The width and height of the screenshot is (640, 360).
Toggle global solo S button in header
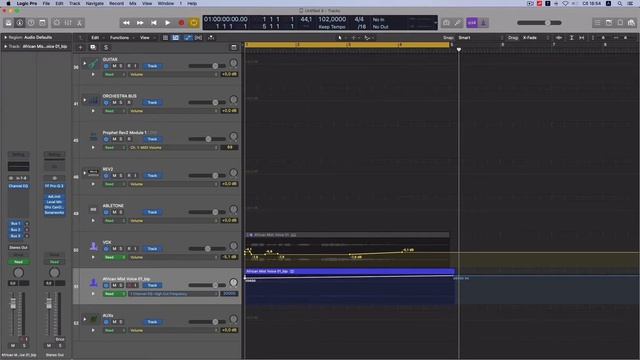pyautogui.click(x=106, y=47)
